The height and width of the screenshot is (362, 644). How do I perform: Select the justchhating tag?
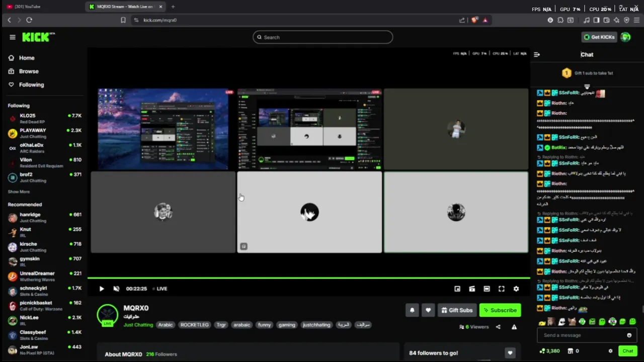316,325
